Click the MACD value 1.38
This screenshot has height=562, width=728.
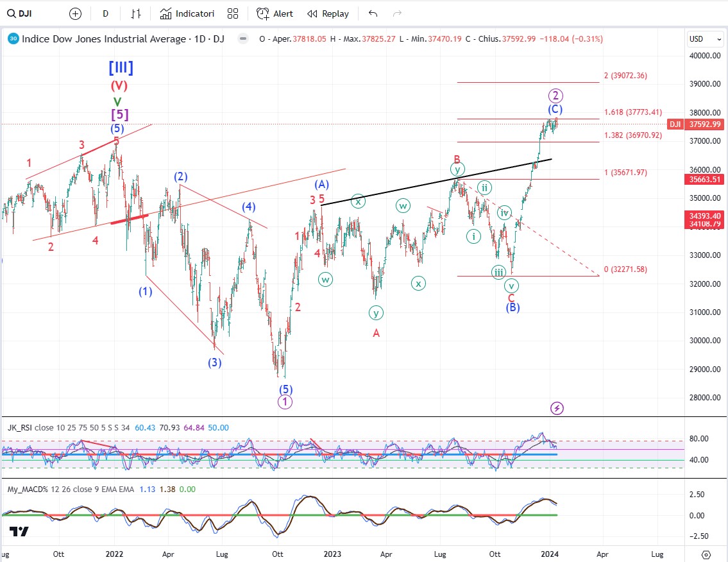[167, 490]
